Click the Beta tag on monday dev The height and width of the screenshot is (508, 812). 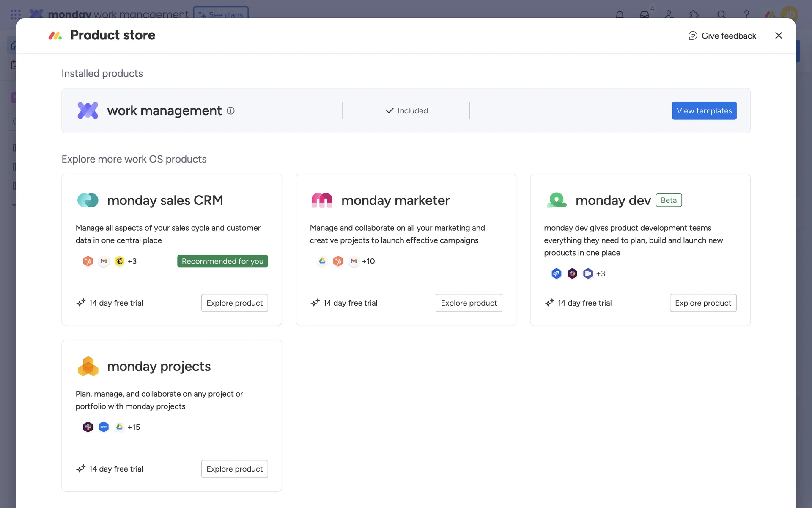click(669, 200)
